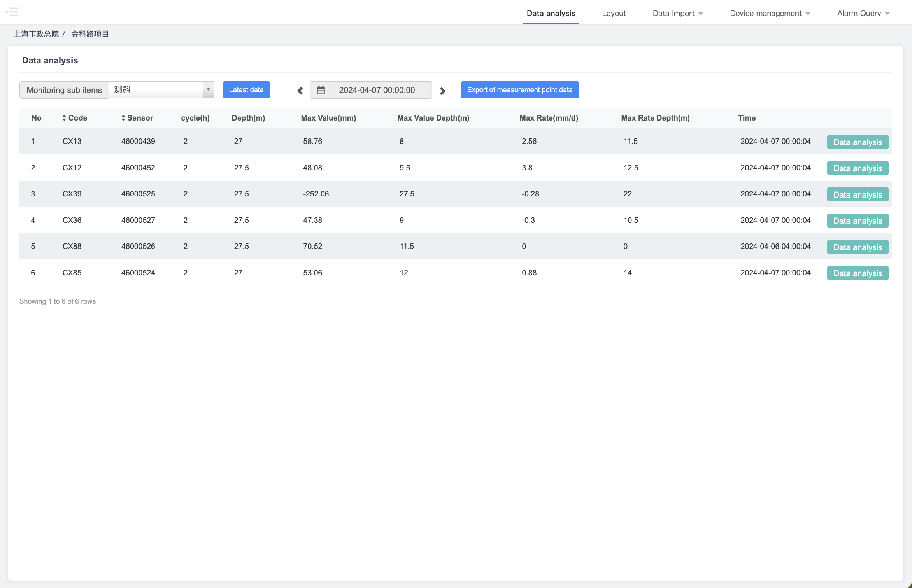Click Showing 1 to 6 of 6 rows
The image size is (912, 588).
click(x=58, y=301)
